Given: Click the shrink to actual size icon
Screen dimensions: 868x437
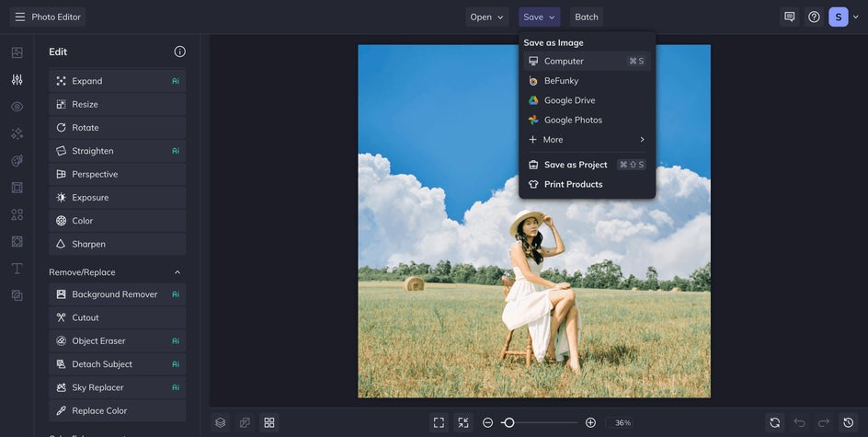Looking at the screenshot, I should click(x=463, y=422).
